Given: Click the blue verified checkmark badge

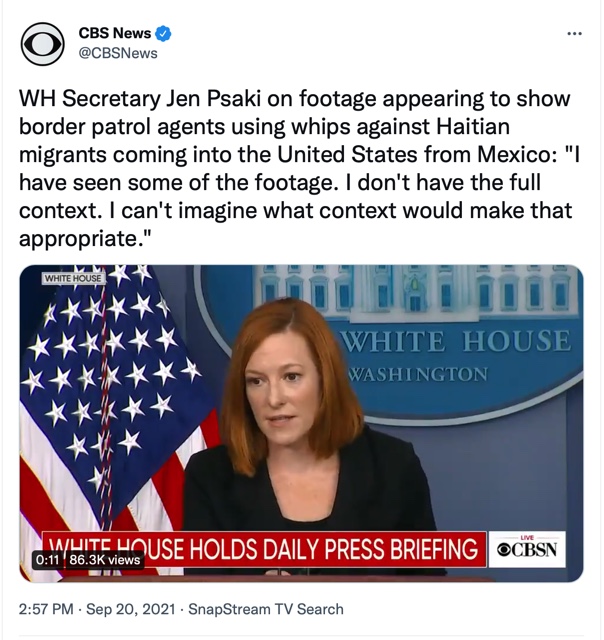Looking at the screenshot, I should click(x=163, y=33).
